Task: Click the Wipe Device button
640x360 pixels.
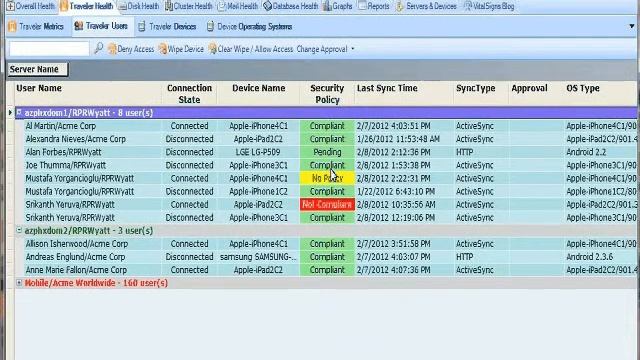Action: tap(181, 49)
